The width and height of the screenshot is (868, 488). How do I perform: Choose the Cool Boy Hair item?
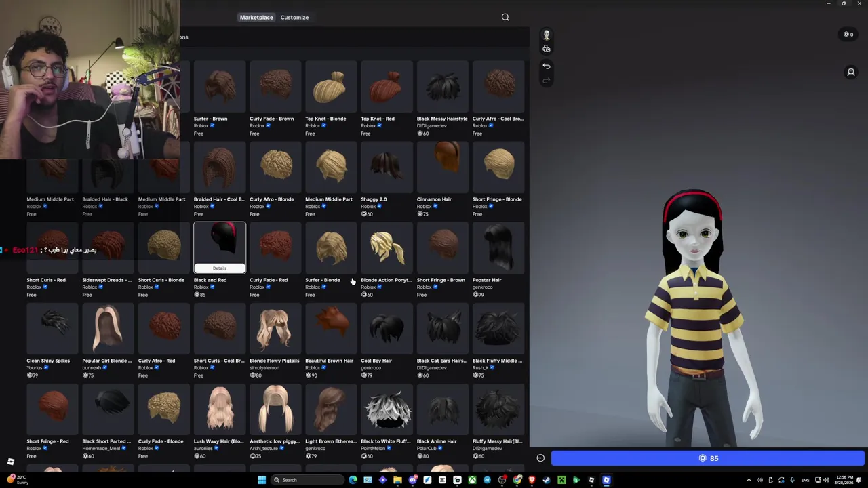387,341
